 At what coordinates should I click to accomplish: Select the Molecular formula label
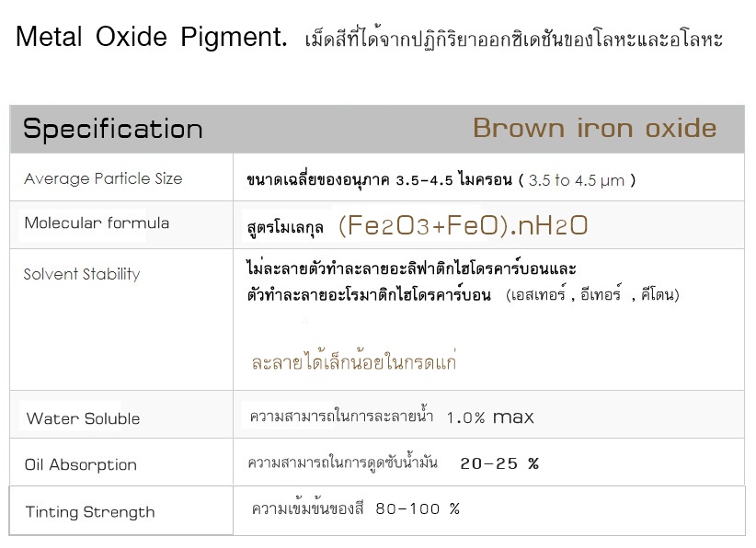(97, 223)
